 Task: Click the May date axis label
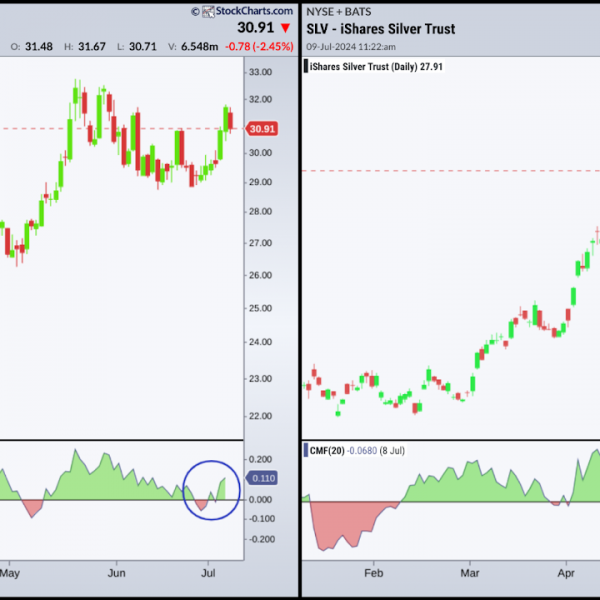[x=10, y=573]
